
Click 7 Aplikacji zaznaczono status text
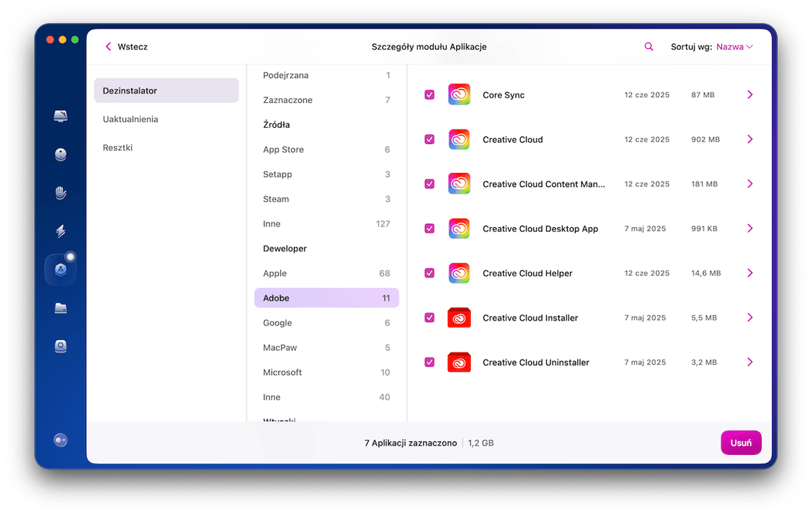click(411, 443)
